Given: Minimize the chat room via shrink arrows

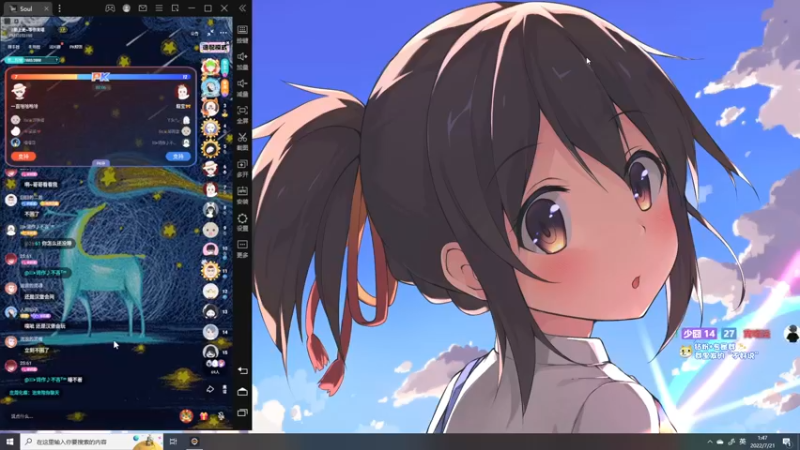Looking at the screenshot, I should tap(210, 33).
